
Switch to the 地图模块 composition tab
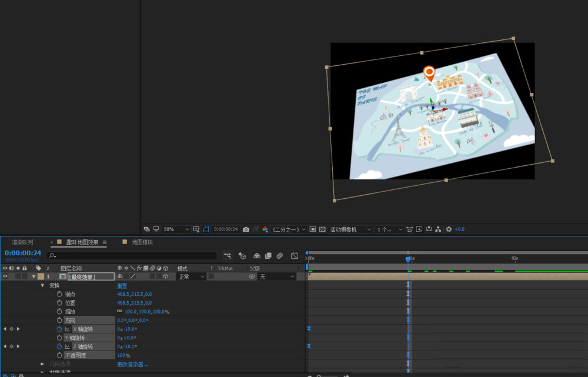[x=142, y=242]
